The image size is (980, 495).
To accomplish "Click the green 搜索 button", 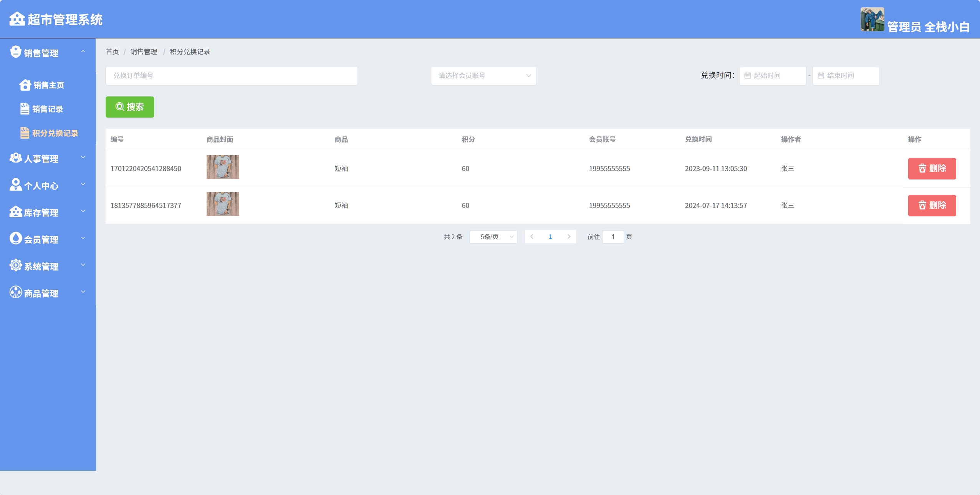I will pyautogui.click(x=130, y=107).
